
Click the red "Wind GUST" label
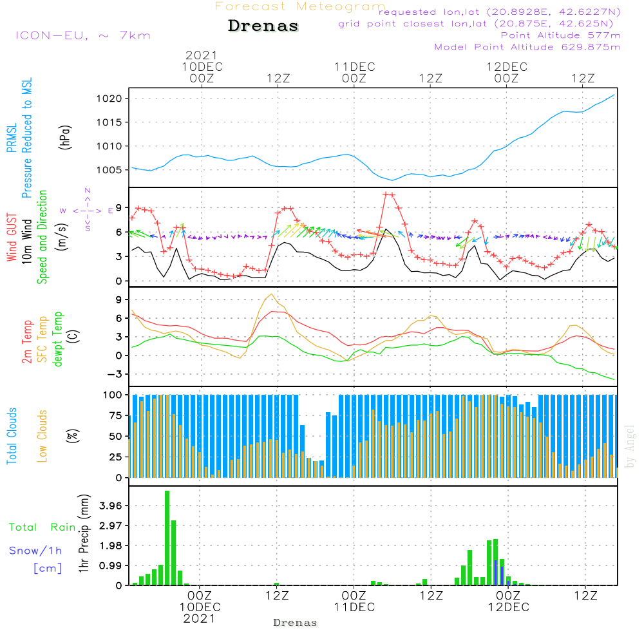(x=12, y=237)
